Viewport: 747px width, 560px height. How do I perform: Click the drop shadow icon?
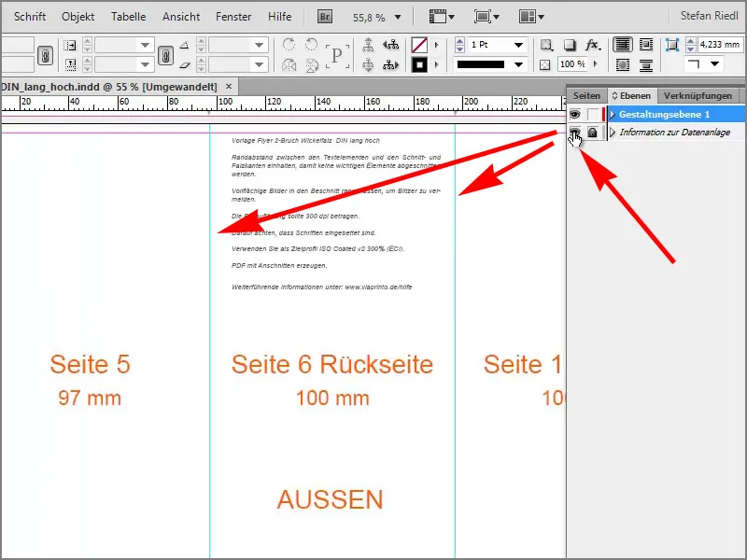coord(570,45)
